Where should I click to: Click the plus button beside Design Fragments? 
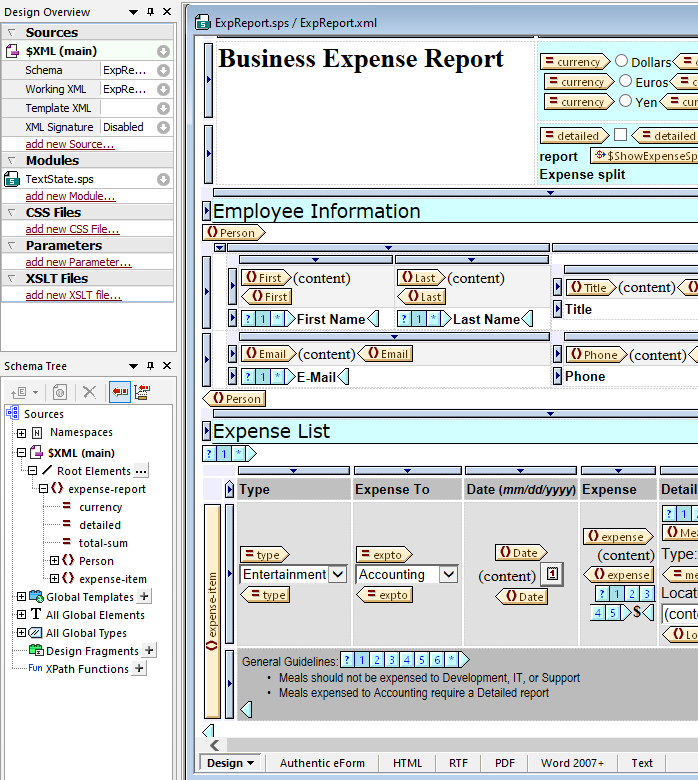[x=149, y=651]
